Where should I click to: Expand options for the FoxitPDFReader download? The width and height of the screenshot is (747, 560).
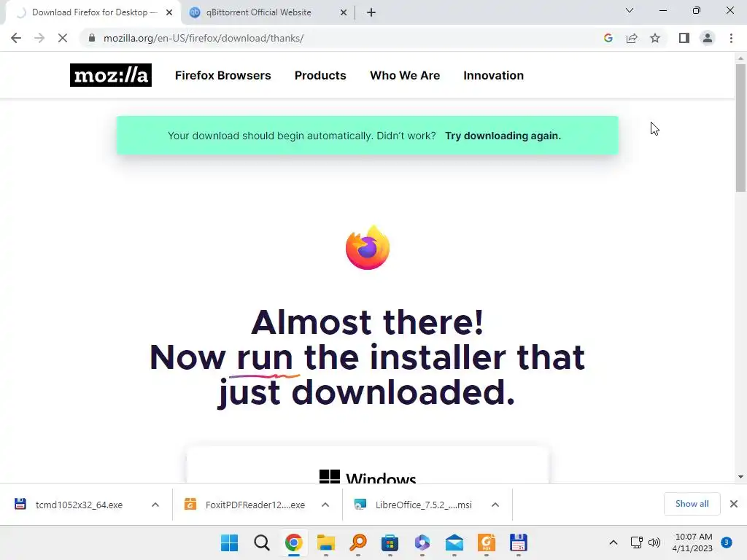pos(325,505)
